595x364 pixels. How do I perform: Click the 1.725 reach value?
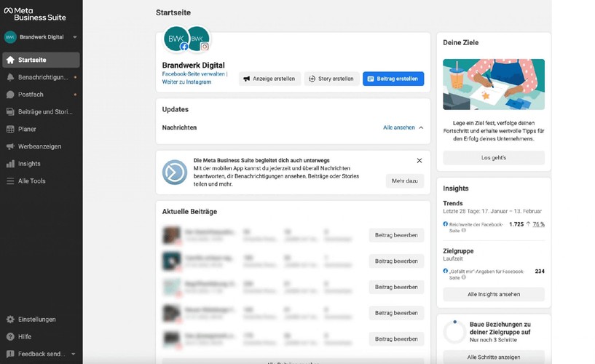click(516, 224)
